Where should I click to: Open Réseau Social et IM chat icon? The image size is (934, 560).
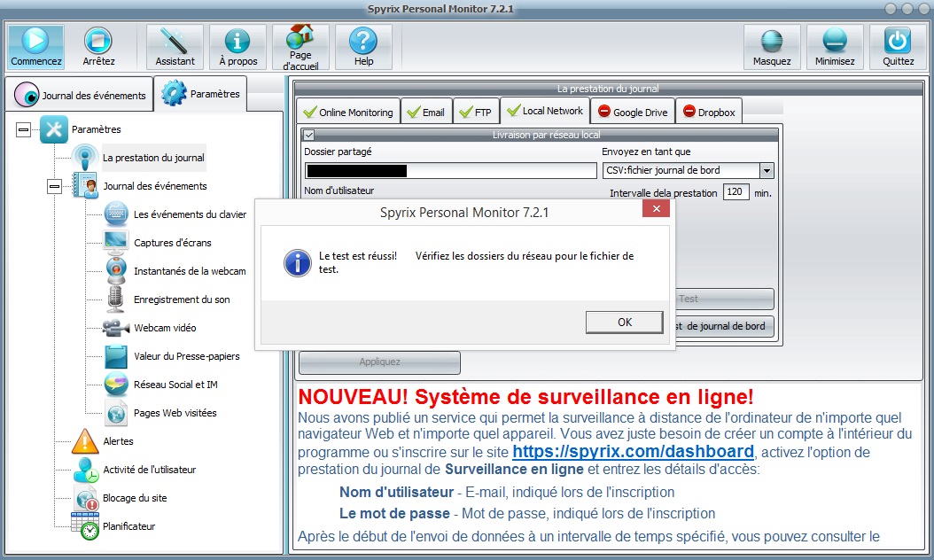tap(116, 385)
